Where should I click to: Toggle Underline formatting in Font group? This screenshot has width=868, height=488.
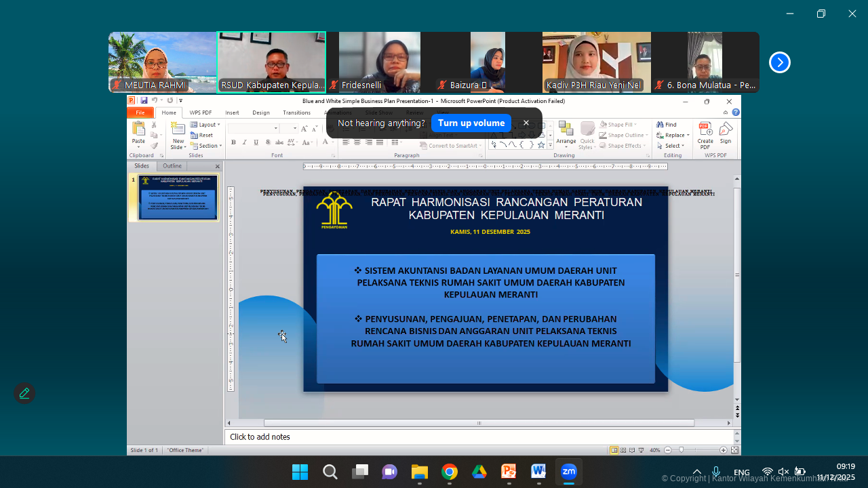256,142
